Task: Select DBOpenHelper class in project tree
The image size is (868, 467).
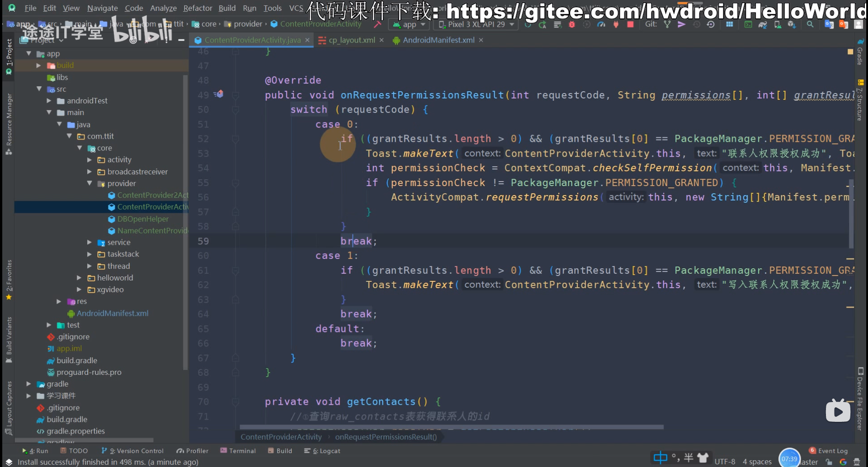Action: tap(143, 219)
